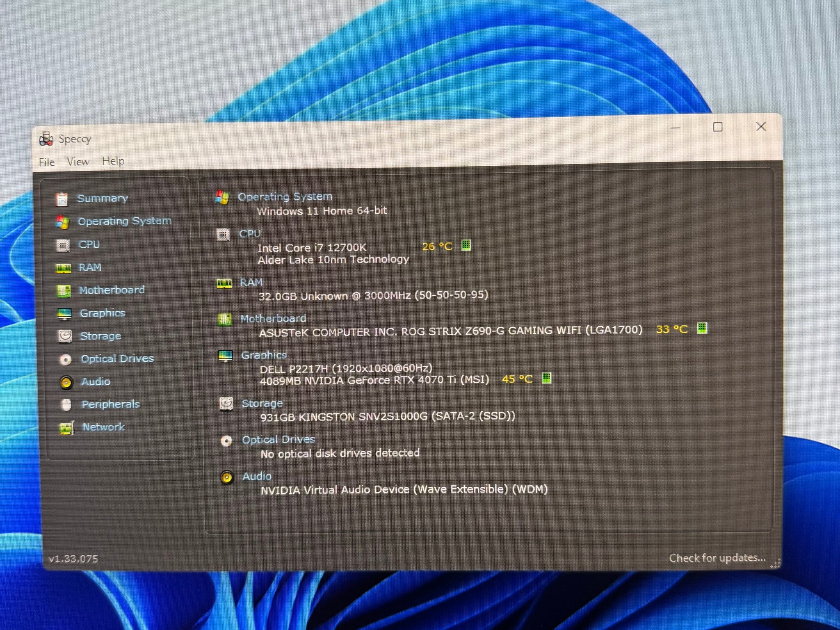Click the No optical disk drives detected text
The height and width of the screenshot is (630, 840).
point(340,454)
